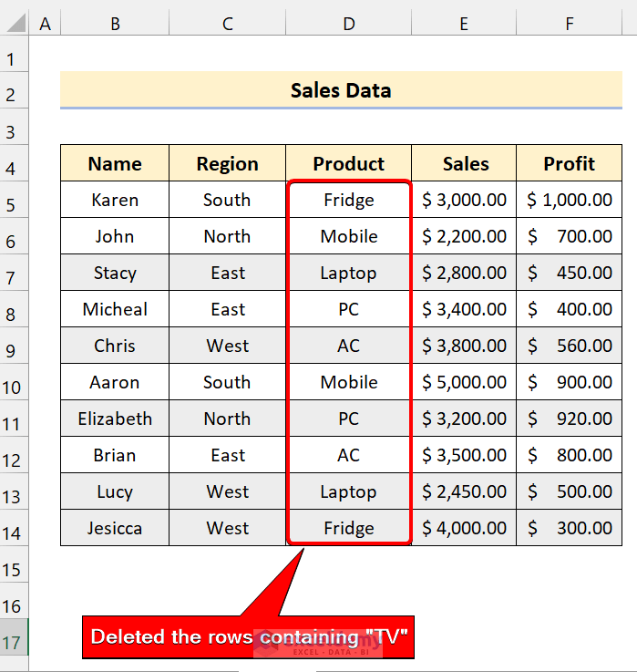This screenshot has height=672, width=637.
Task: Select the $ 300.00 profit cell
Action: point(570,527)
